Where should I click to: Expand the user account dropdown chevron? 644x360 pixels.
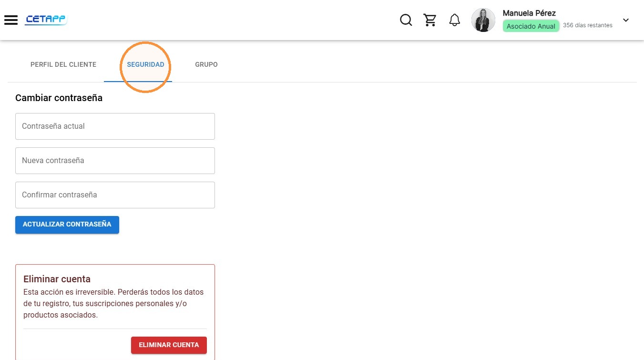pos(626,20)
